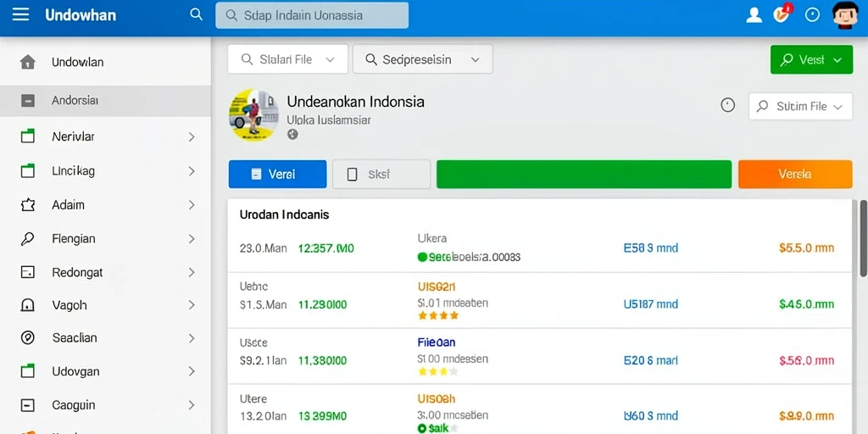Click the box icon beside Redongat
This screenshot has height=434, width=868.
[x=28, y=272]
